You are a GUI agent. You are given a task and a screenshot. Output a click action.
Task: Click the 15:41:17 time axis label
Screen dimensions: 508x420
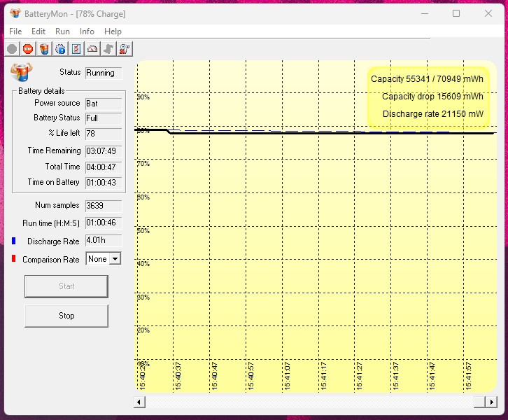pyautogui.click(x=323, y=377)
